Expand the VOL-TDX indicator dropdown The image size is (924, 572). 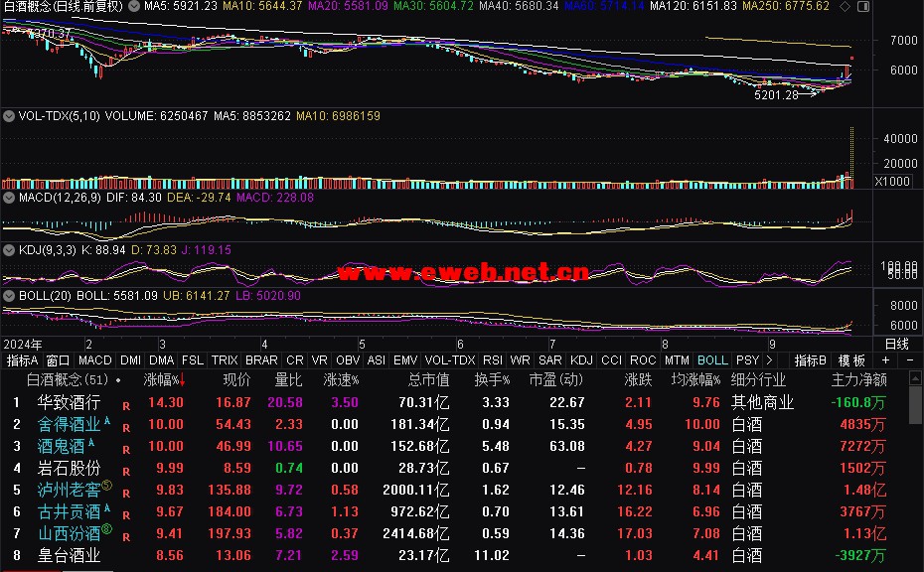9,116
